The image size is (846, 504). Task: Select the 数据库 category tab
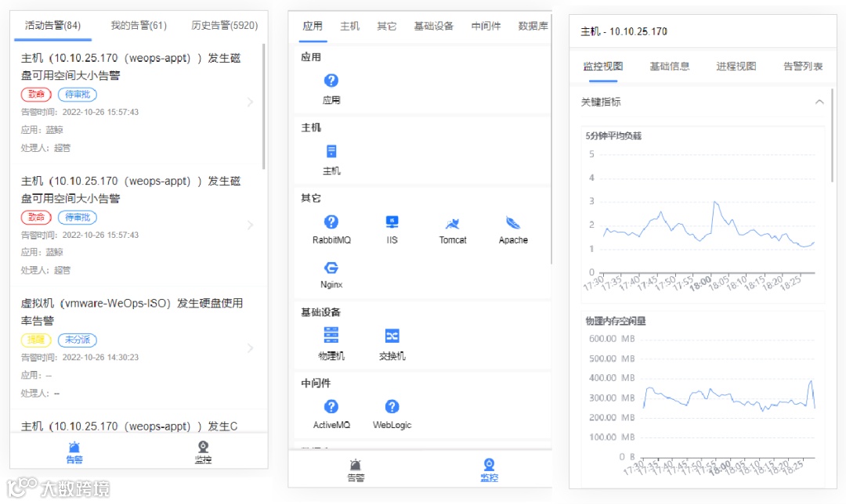[533, 26]
